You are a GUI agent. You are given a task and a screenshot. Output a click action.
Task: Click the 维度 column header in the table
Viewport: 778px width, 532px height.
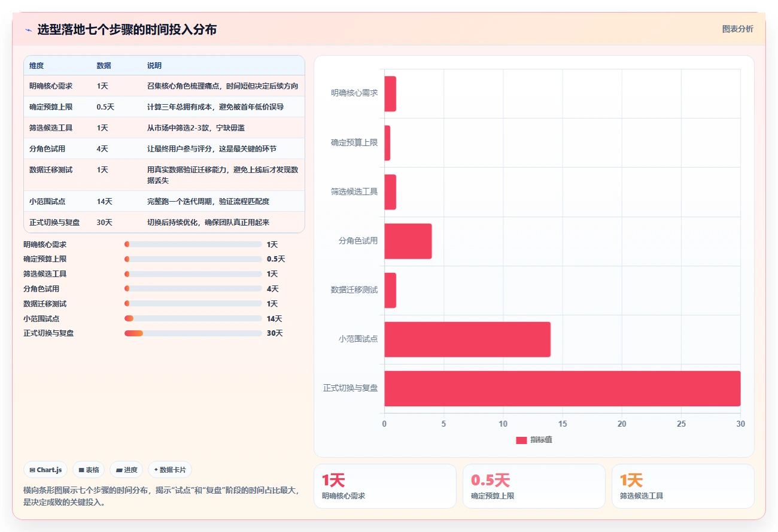[37, 66]
